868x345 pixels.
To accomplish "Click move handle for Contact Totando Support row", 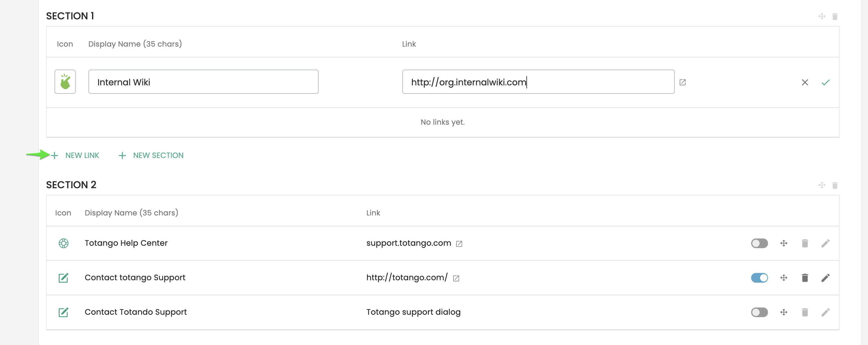I will click(784, 312).
